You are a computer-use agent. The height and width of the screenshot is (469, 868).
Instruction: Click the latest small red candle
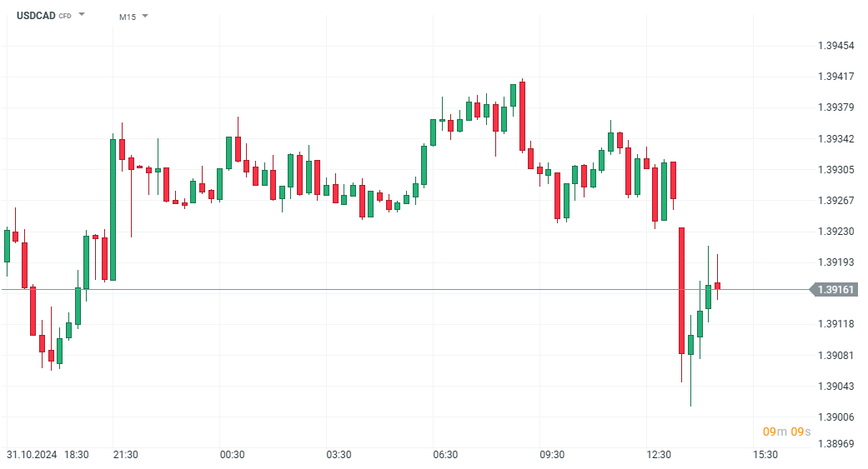(717, 286)
